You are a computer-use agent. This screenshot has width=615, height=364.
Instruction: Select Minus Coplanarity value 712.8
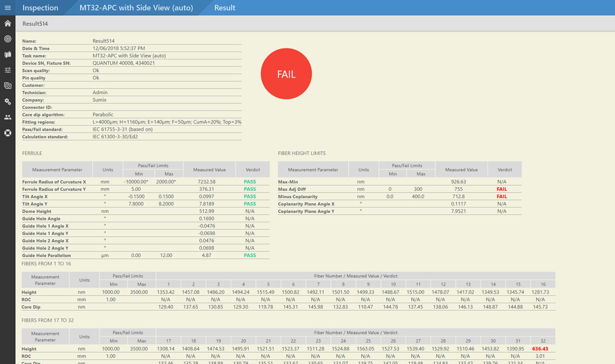click(x=459, y=196)
